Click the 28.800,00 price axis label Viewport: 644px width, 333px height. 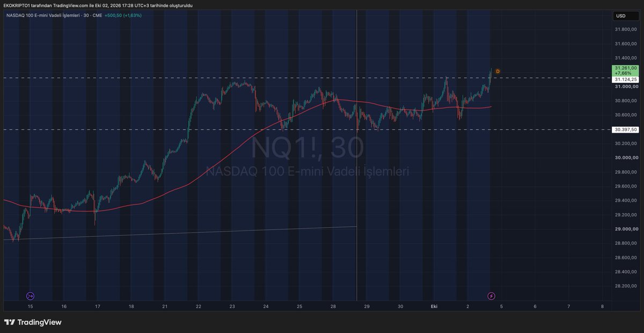(626, 243)
